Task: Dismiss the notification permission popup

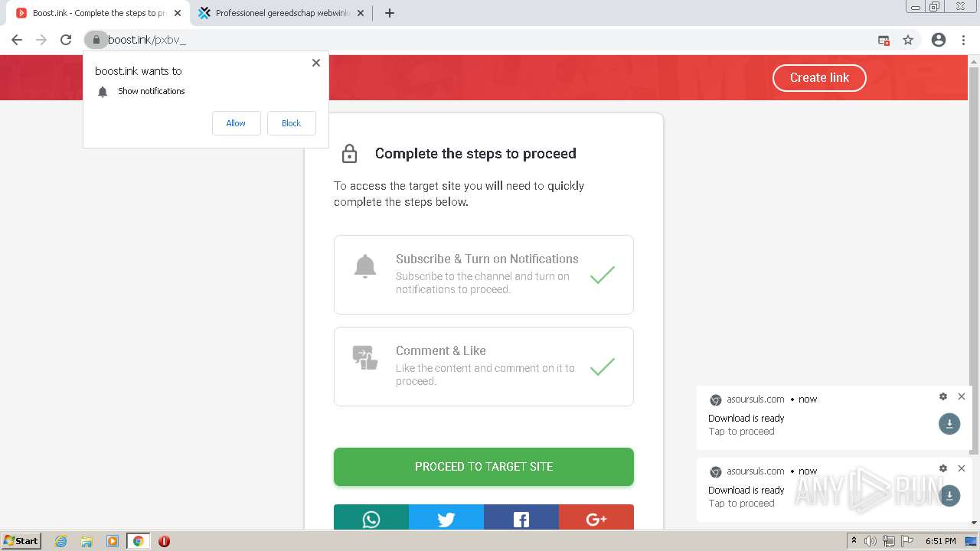Action: pos(315,63)
